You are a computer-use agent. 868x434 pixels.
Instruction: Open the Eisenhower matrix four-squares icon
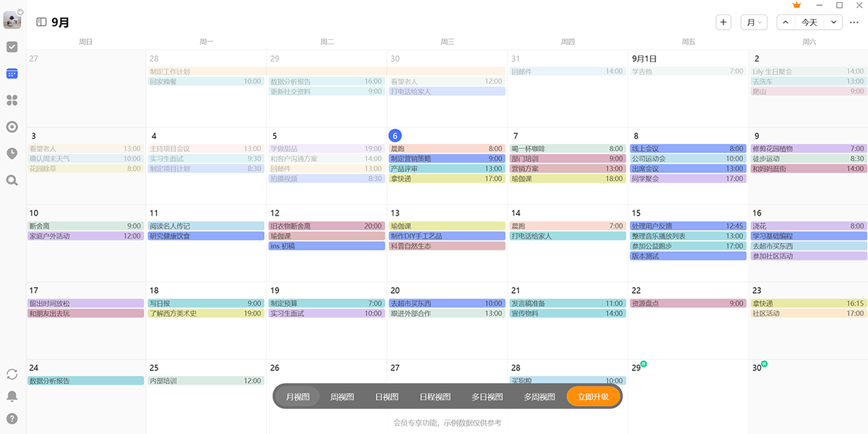click(12, 100)
